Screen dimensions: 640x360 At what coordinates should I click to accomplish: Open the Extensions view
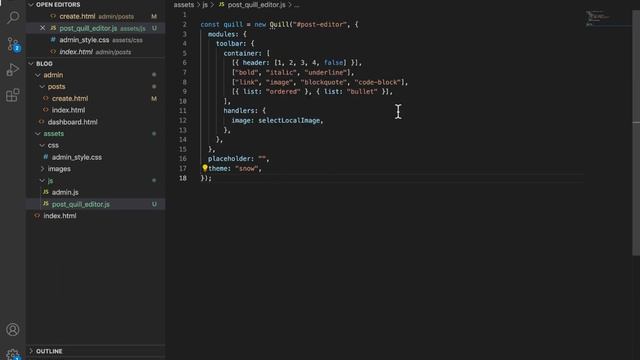(13, 96)
